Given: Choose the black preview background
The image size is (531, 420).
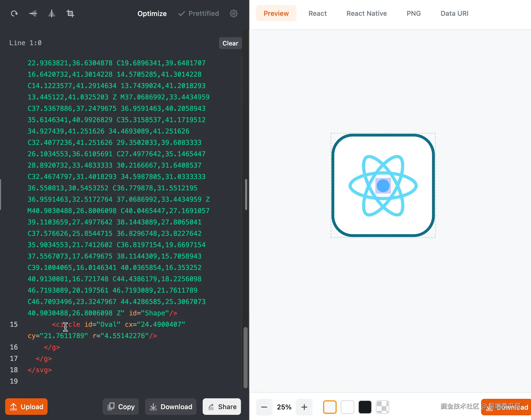Looking at the screenshot, I should pos(365,407).
